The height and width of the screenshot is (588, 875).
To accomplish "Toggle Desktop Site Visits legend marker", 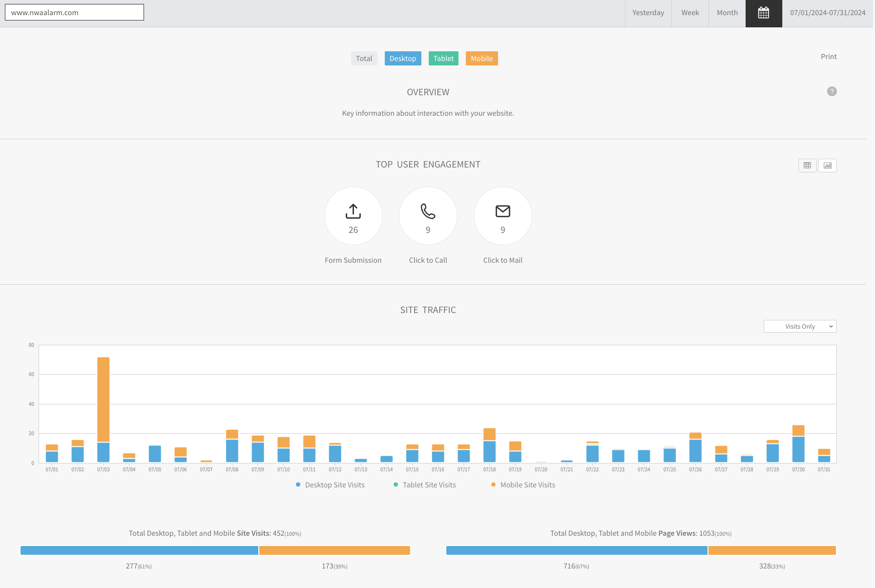I will tap(298, 485).
